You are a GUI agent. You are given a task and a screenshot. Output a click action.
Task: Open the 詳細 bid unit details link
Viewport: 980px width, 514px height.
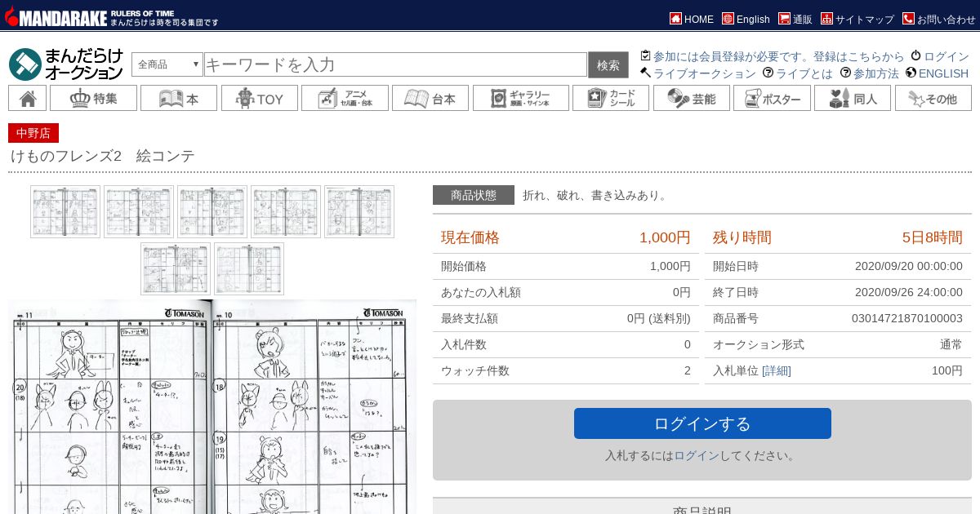pos(777,370)
